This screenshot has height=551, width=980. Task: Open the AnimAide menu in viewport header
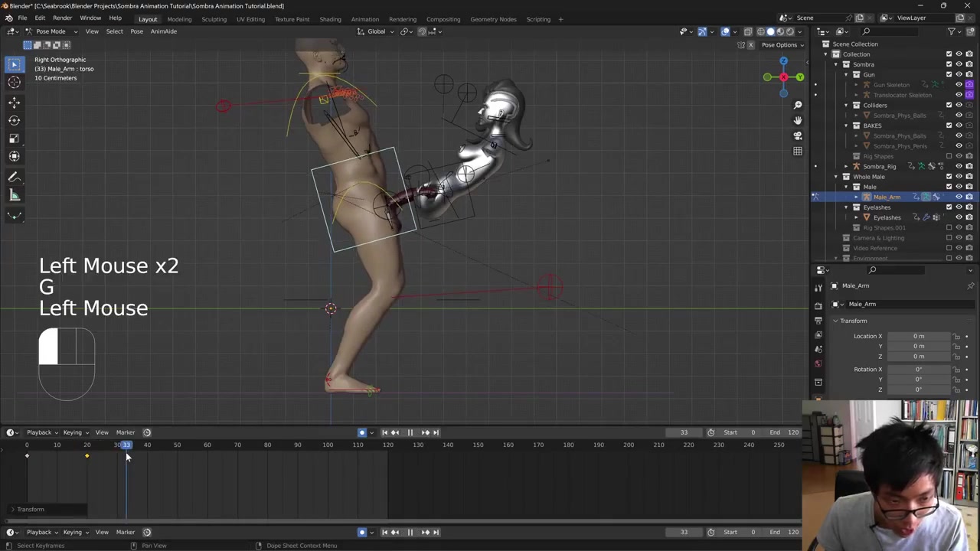click(x=163, y=31)
